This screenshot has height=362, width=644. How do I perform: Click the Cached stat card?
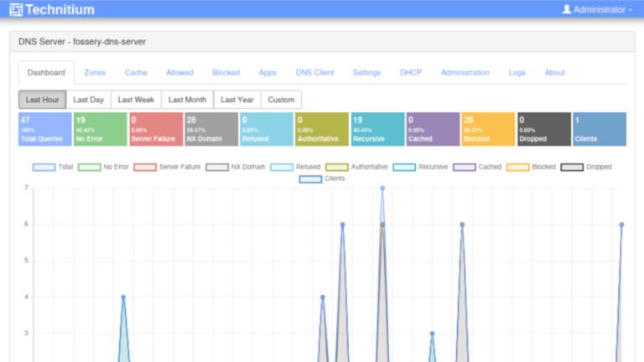433,129
